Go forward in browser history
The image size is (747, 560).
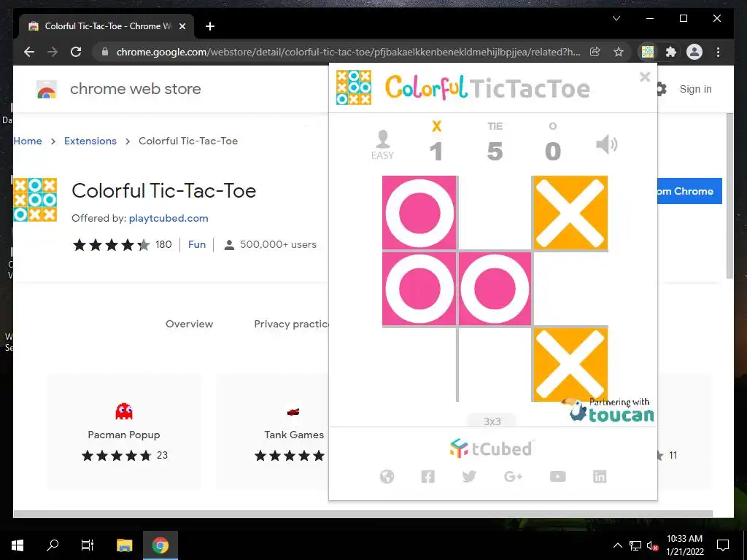53,52
